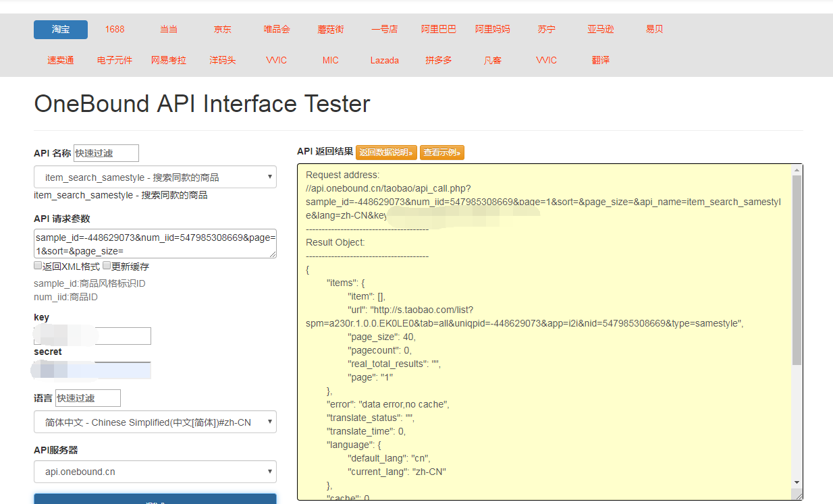Switch to the 网易考拉 tab
This screenshot has height=504, width=833.
[x=169, y=60]
